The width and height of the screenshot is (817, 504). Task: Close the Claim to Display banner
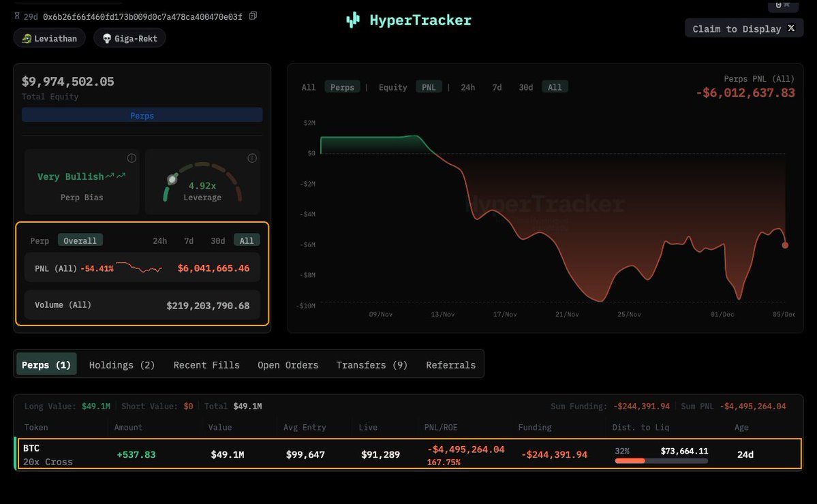tap(791, 28)
